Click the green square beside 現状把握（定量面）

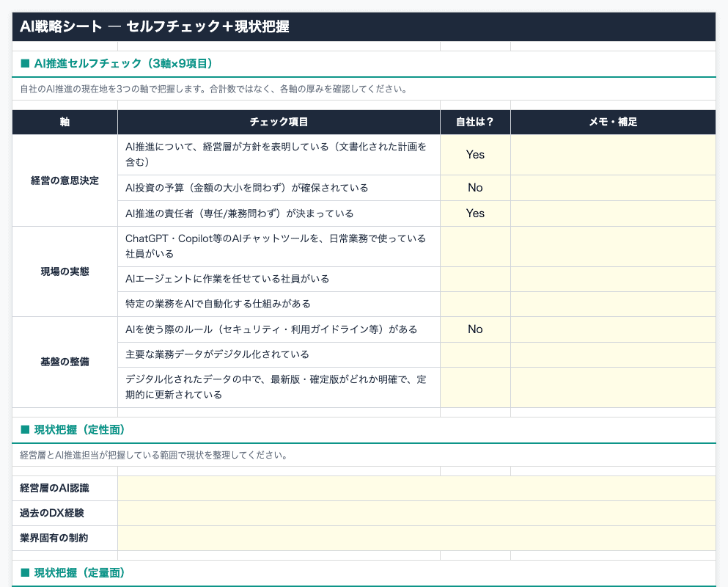pyautogui.click(x=25, y=572)
